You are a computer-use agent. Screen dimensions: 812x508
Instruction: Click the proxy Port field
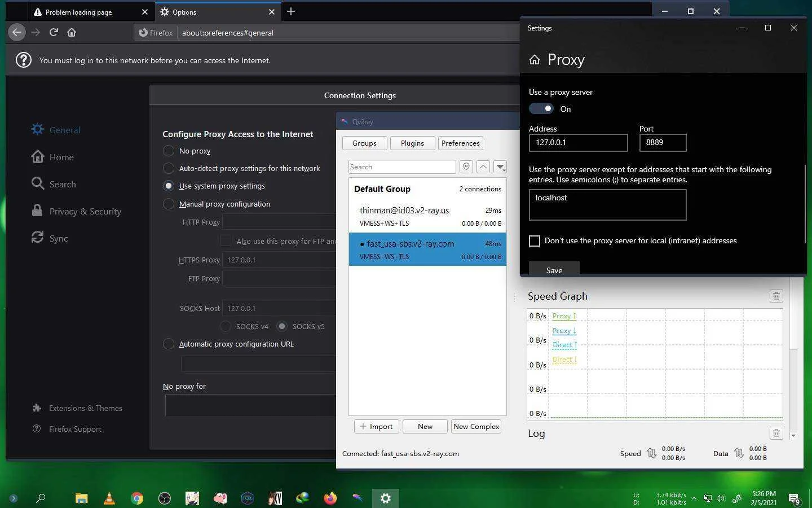pyautogui.click(x=663, y=143)
